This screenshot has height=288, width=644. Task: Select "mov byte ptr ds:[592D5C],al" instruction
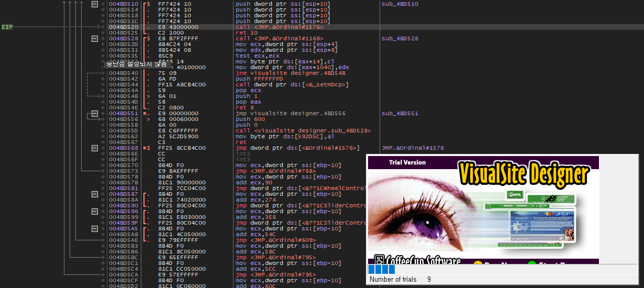click(284, 136)
